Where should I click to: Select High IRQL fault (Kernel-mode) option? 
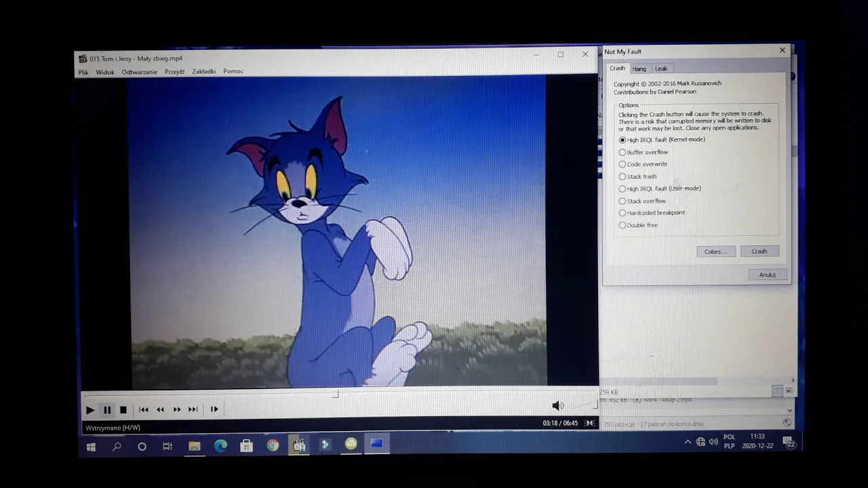(662, 140)
